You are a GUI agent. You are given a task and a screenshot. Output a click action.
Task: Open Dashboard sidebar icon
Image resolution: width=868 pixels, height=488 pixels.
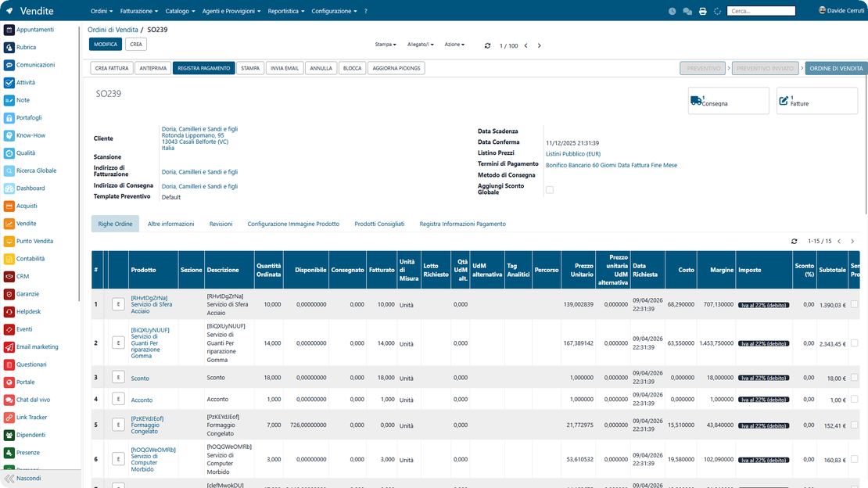(9, 188)
